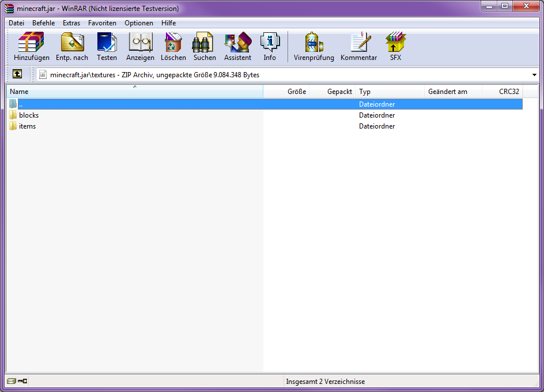Go up one folder level arrow
This screenshot has width=544, height=392.
click(17, 74)
